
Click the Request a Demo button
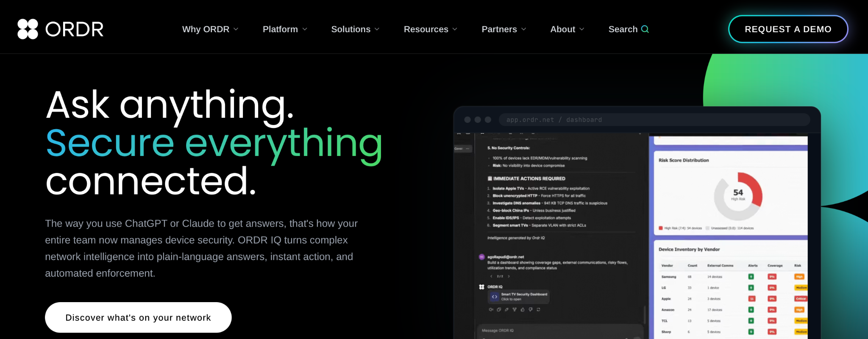click(788, 29)
